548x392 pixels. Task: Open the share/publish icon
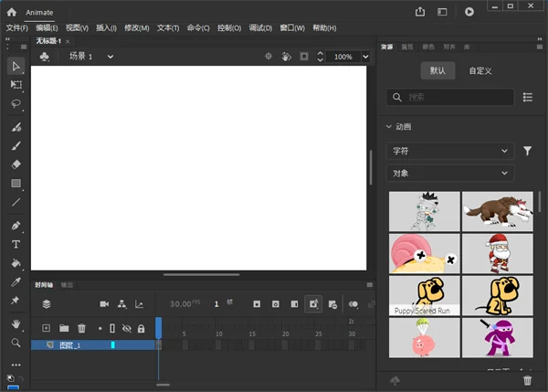tap(420, 12)
